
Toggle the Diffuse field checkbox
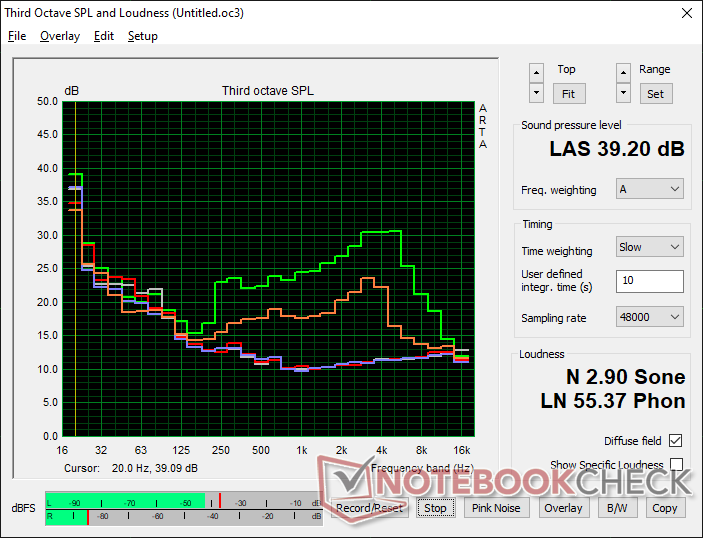tap(675, 441)
